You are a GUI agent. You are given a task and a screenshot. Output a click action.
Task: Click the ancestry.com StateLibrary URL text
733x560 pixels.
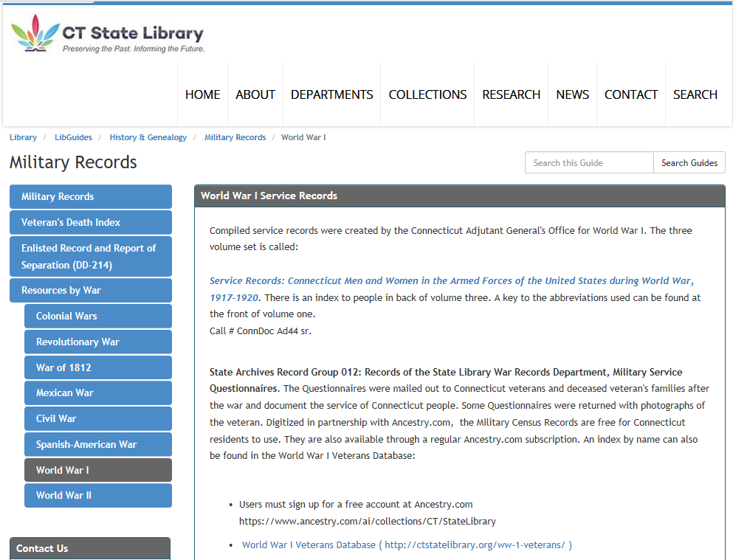pyautogui.click(x=368, y=521)
